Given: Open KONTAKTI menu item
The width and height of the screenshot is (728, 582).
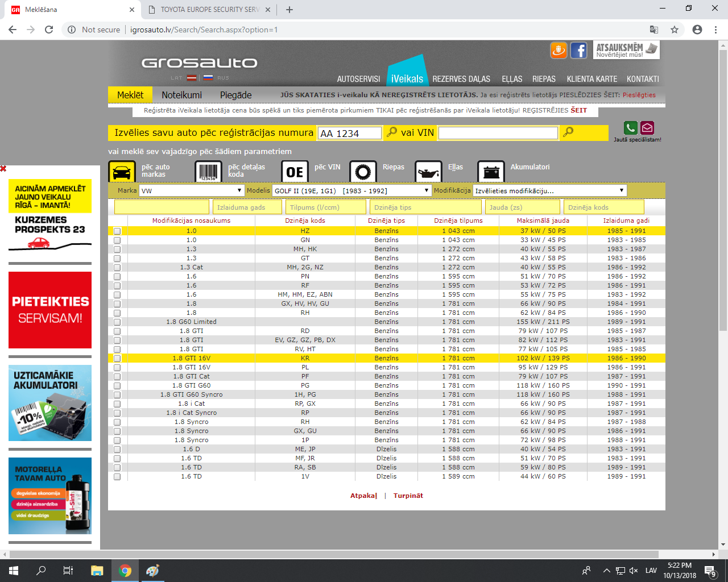Looking at the screenshot, I should click(x=643, y=79).
